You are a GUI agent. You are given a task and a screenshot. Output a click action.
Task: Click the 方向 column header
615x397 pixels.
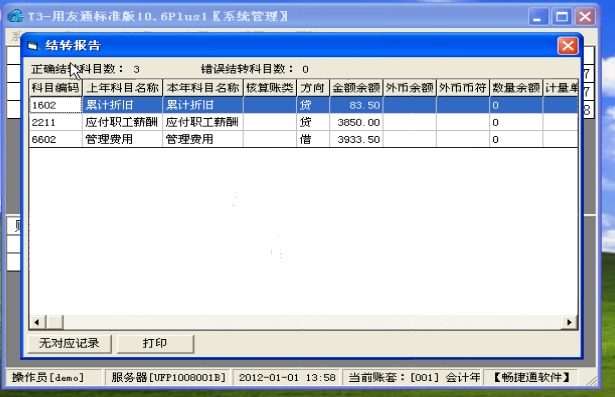[x=313, y=88]
